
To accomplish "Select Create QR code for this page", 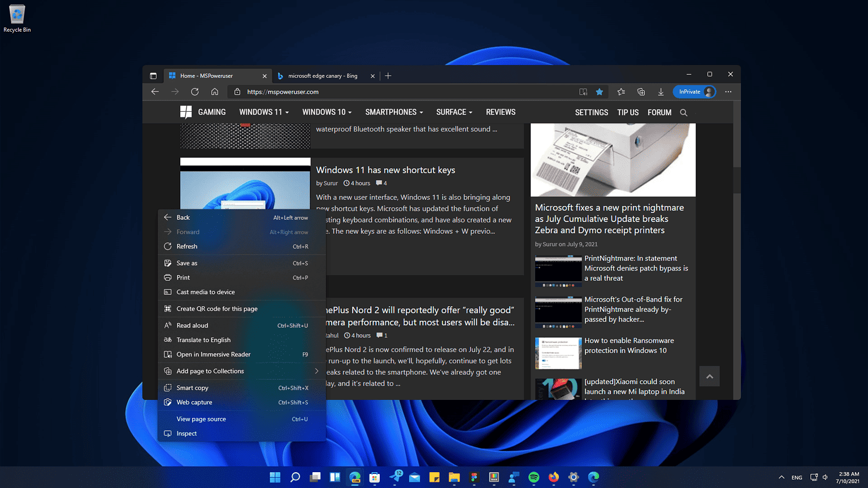I will (242, 309).
